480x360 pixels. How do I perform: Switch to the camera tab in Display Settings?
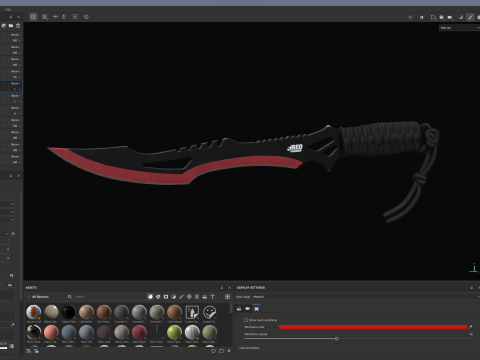click(x=248, y=309)
